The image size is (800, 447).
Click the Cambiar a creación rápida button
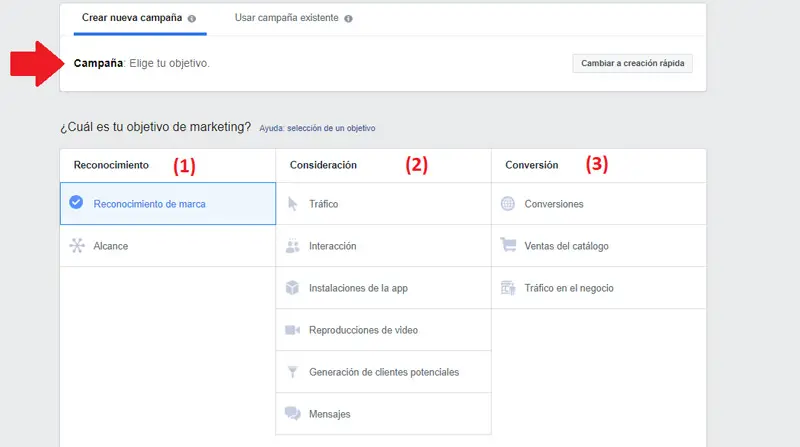(x=632, y=63)
